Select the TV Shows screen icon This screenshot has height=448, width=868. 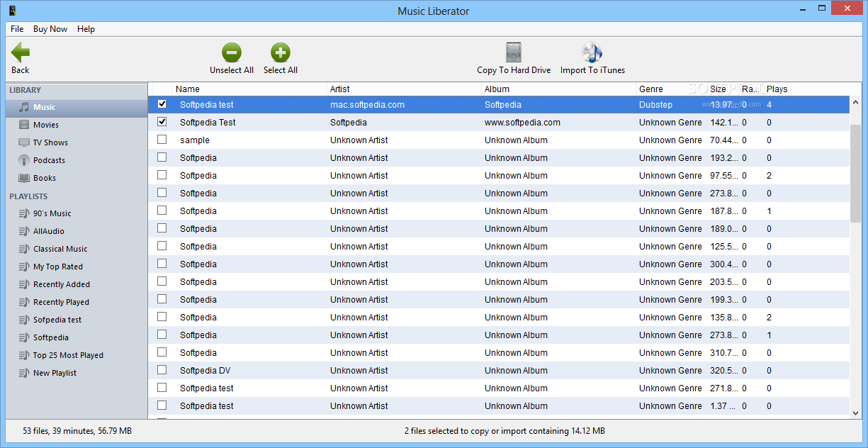[24, 142]
